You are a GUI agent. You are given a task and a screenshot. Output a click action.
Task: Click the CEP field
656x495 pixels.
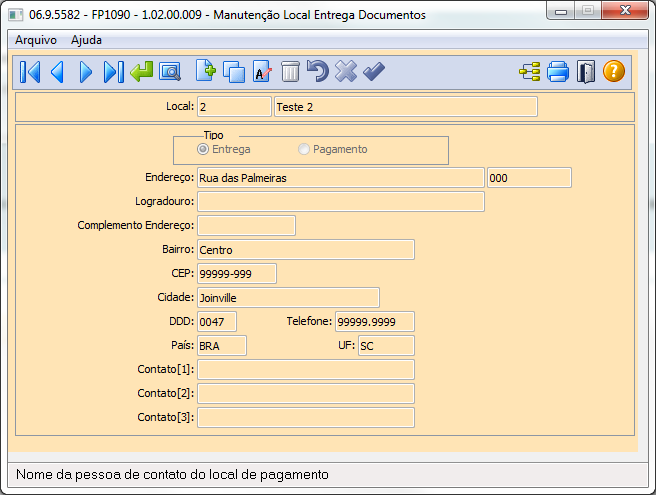(x=237, y=274)
